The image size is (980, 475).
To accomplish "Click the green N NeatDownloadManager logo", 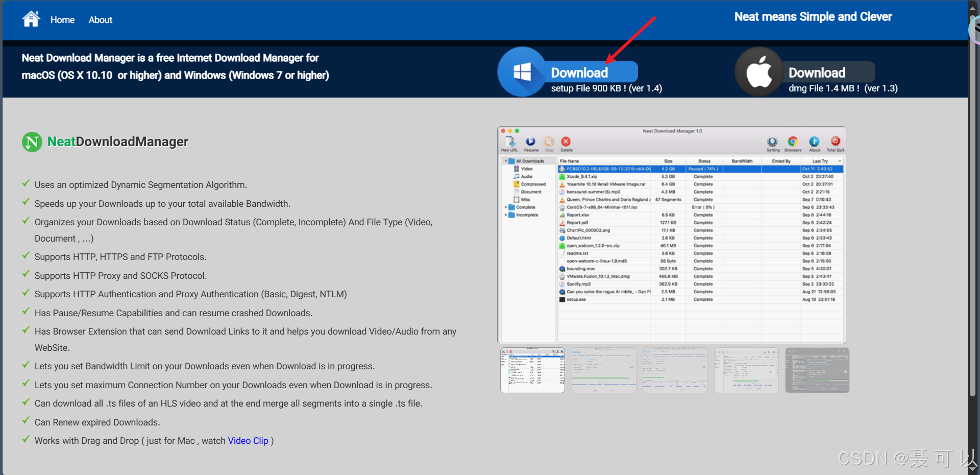I will click(32, 141).
